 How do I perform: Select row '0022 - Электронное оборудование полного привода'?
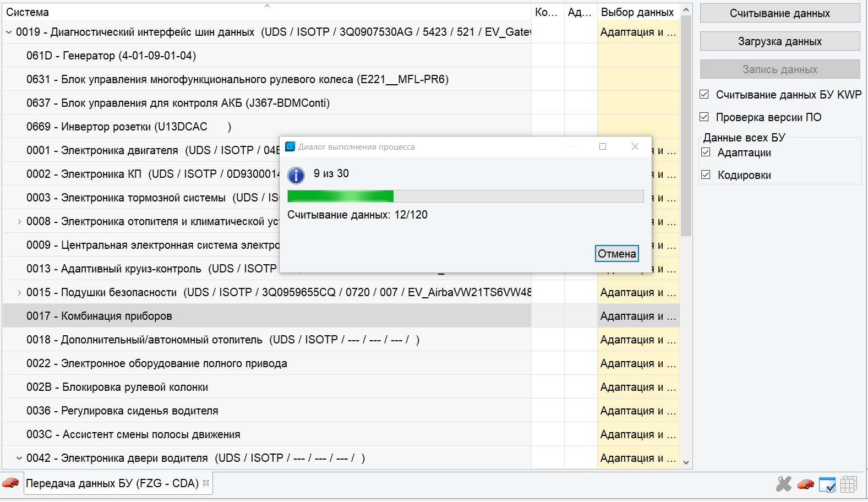click(267, 363)
